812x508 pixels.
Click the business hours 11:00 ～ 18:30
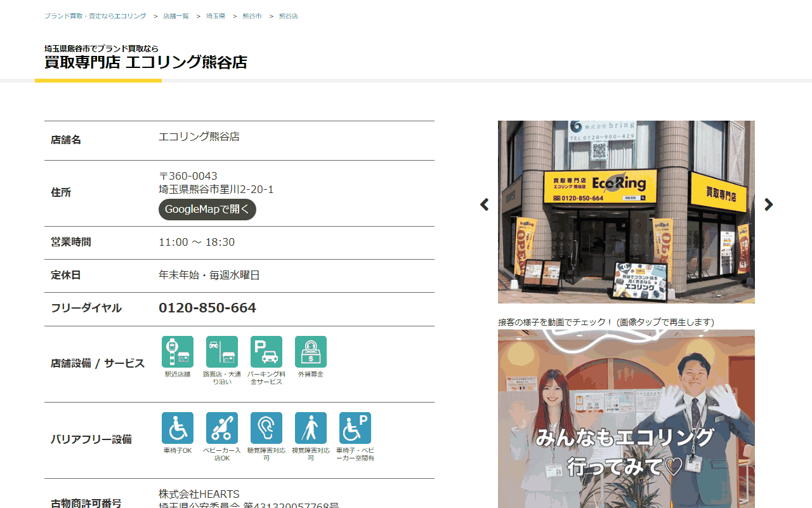(x=197, y=242)
